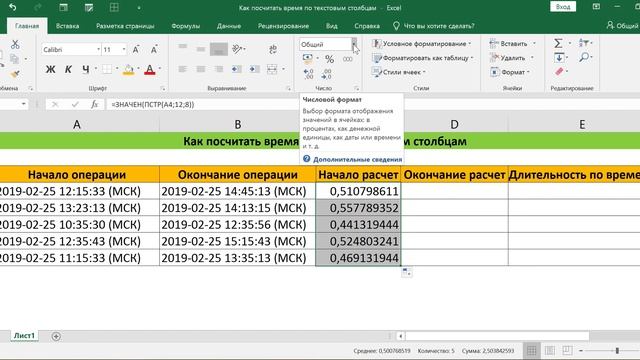The image size is (640, 360).
Task: Undo the last action in toolbar
Action: [13, 7]
